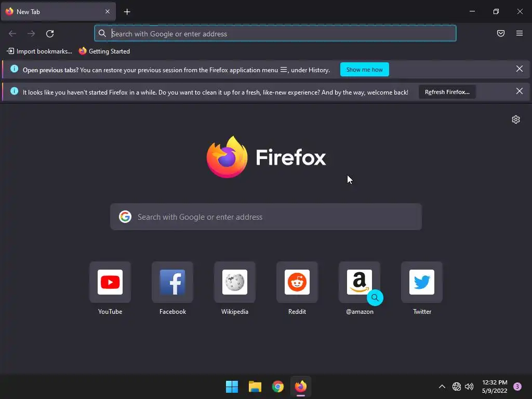Click the Firefox taskbar icon
This screenshot has height=399, width=532.
tap(301, 387)
